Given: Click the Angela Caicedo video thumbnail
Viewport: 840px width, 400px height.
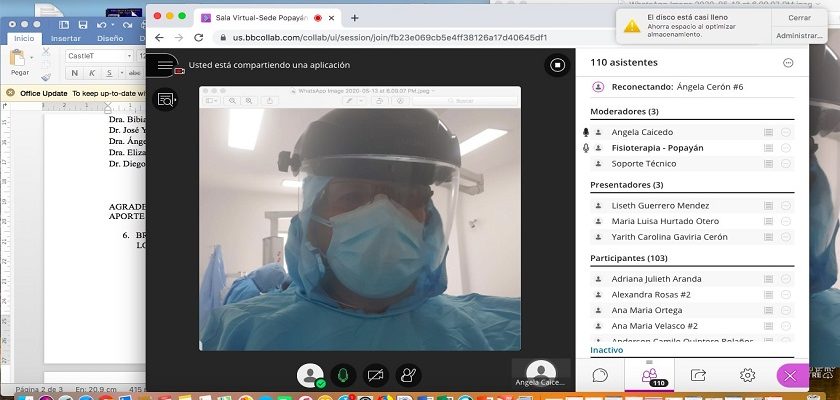Looking at the screenshot, I should coord(541,373).
